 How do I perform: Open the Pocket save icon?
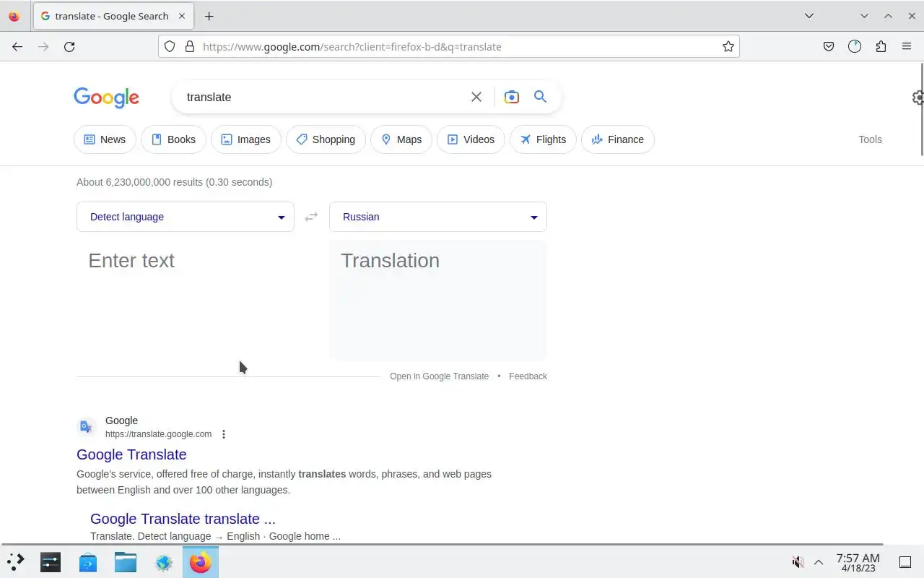coord(829,46)
